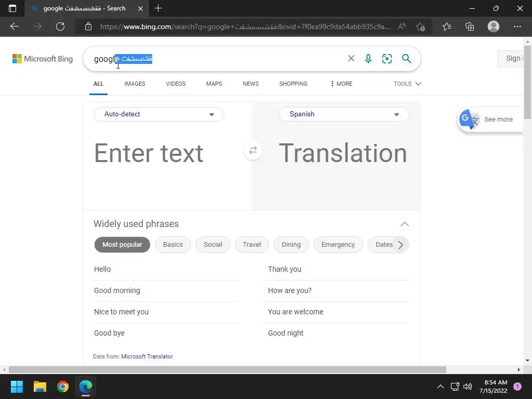Translate the phrase How are you?
This screenshot has width=532, height=399.
290,291
